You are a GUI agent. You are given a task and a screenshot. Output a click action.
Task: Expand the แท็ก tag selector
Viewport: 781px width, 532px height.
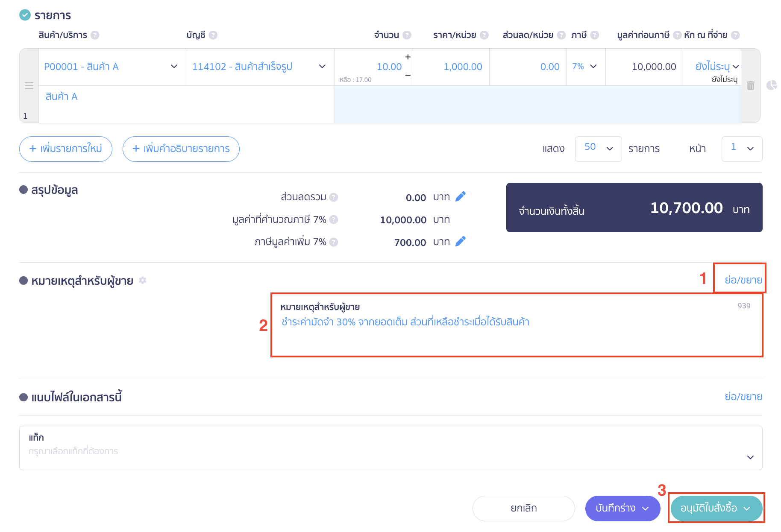[750, 457]
